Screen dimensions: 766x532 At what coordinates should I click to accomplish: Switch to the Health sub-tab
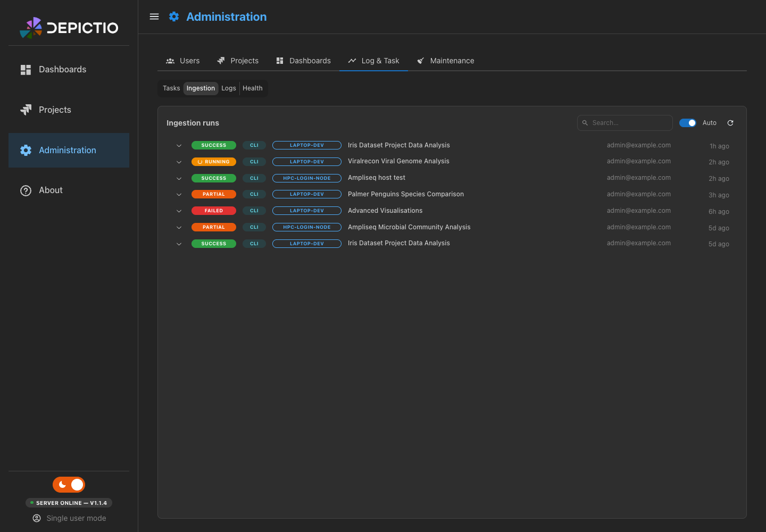[x=253, y=88]
